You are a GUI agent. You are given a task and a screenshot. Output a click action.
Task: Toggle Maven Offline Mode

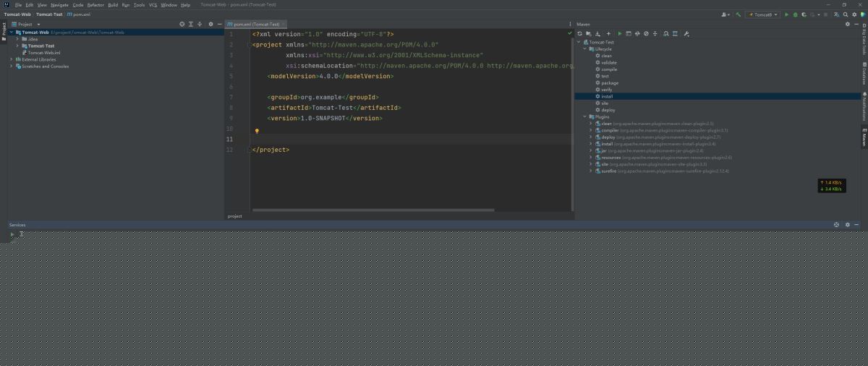(x=637, y=33)
